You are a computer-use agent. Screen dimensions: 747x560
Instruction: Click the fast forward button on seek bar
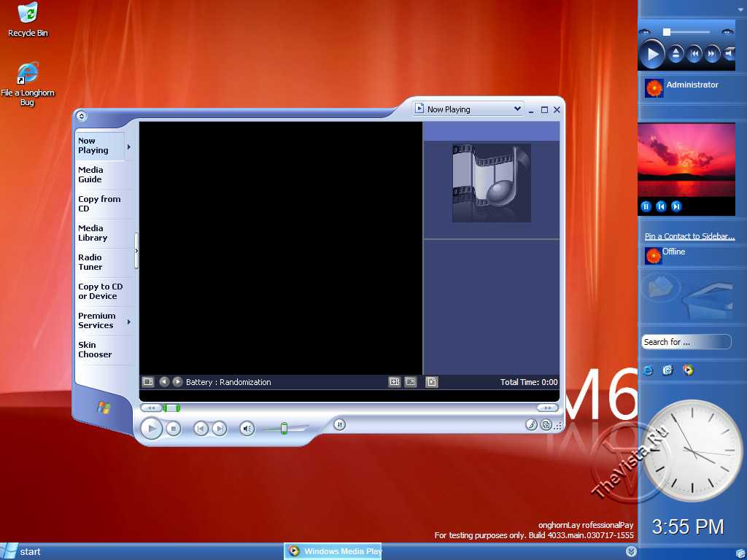[x=547, y=408]
